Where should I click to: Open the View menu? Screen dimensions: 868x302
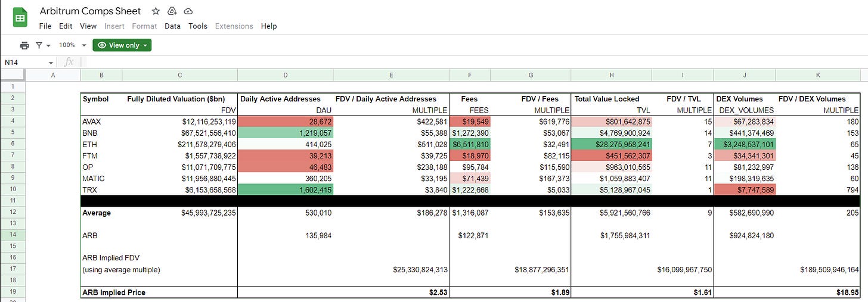(88, 26)
